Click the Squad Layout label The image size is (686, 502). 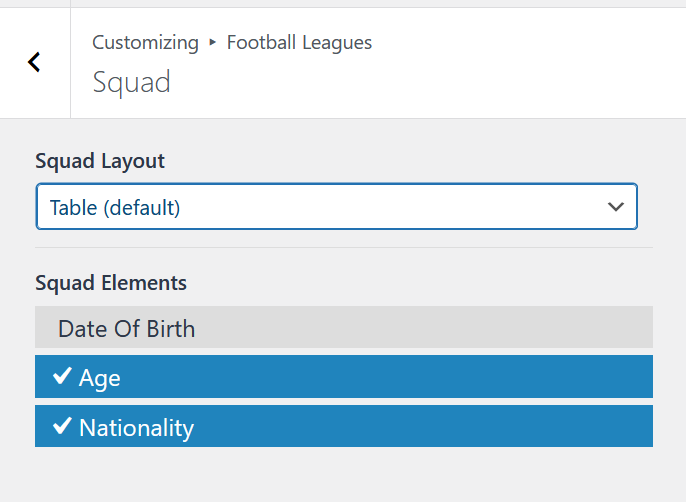tap(100, 161)
